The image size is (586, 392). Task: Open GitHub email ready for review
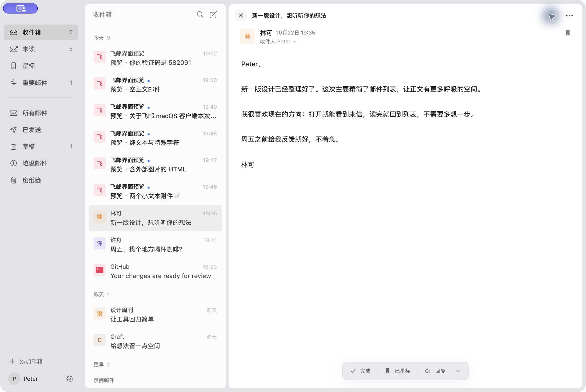pos(155,271)
